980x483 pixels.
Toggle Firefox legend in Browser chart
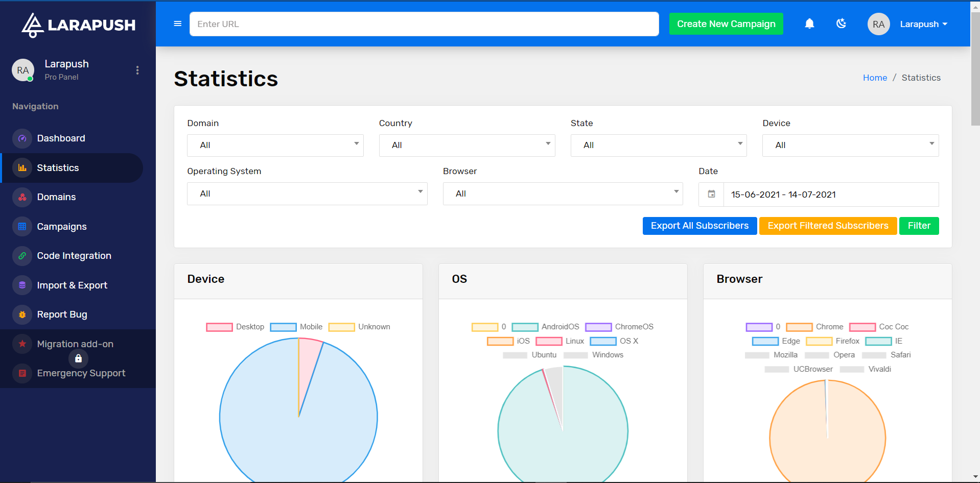(833, 341)
